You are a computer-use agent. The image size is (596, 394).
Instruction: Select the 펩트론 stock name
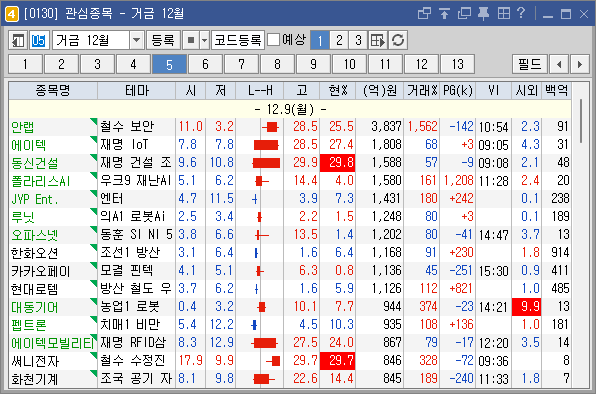coord(29,325)
